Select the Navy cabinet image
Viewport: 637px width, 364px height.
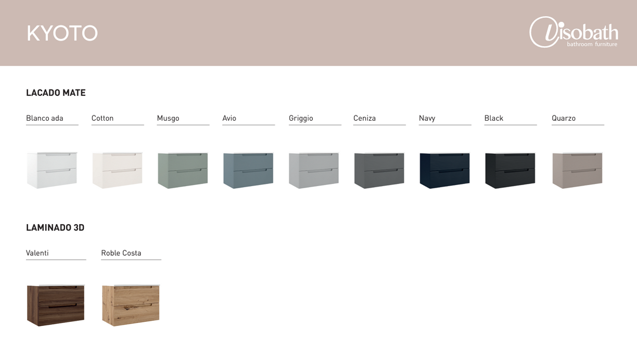pos(444,170)
